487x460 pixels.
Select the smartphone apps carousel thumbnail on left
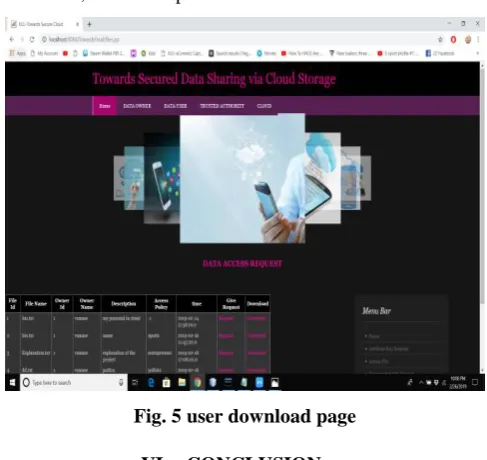point(162,178)
